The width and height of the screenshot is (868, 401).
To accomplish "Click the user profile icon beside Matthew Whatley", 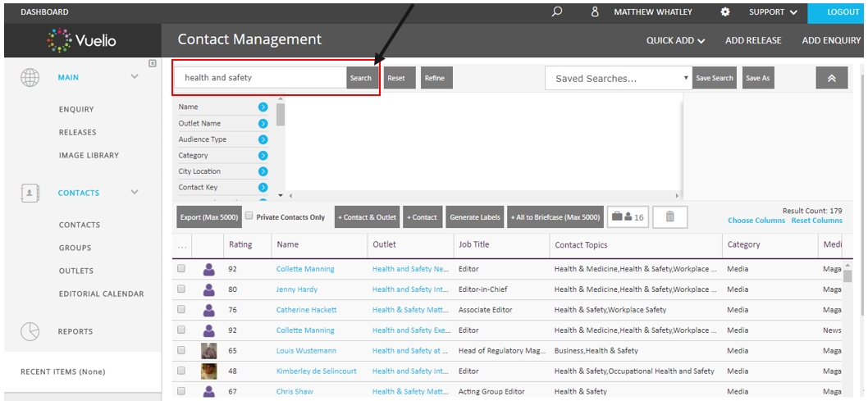I will tap(595, 11).
